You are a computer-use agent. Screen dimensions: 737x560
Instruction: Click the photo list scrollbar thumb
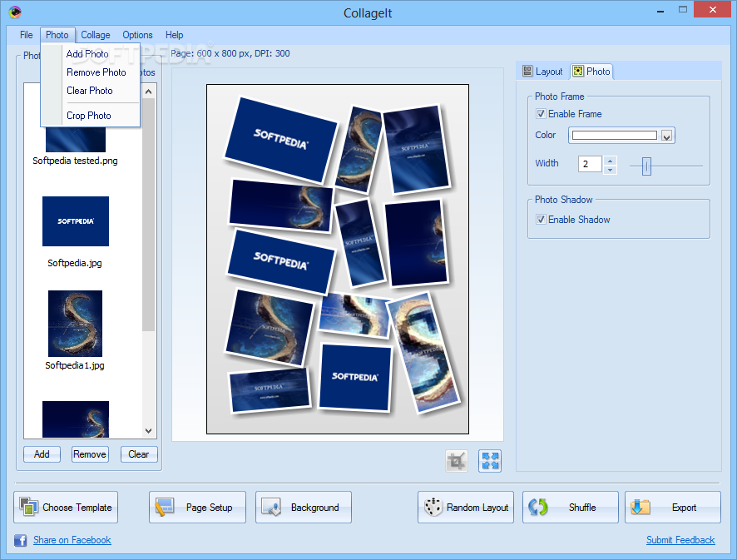[149, 214]
